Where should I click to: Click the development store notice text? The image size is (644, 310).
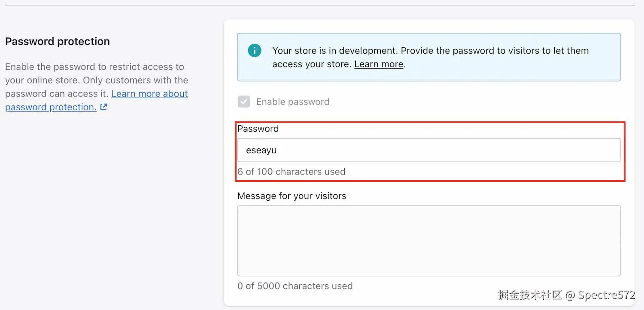[x=429, y=57]
